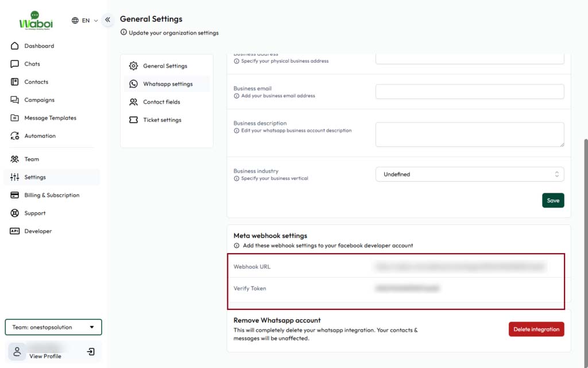
Task: Open the EN language dropdown
Action: tap(85, 20)
